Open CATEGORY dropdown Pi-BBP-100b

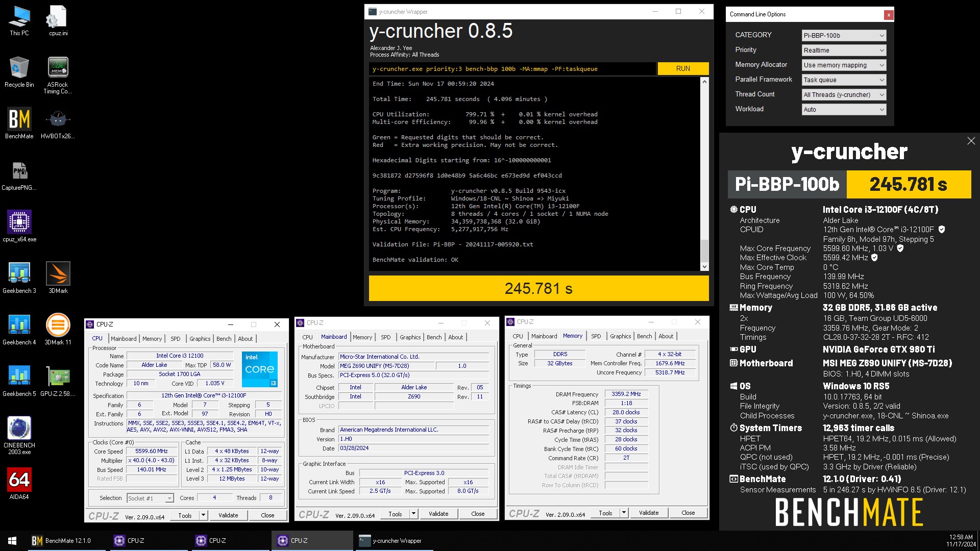[x=844, y=35]
